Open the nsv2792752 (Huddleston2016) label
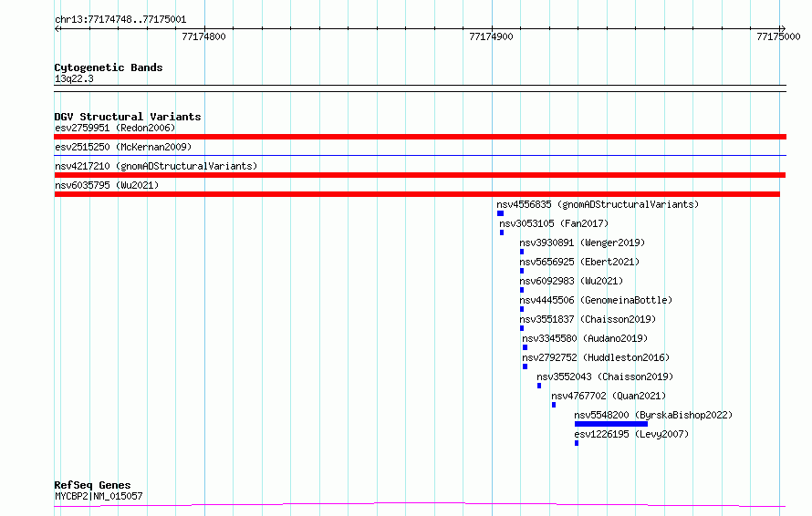This screenshot has height=516, width=812. [596, 357]
